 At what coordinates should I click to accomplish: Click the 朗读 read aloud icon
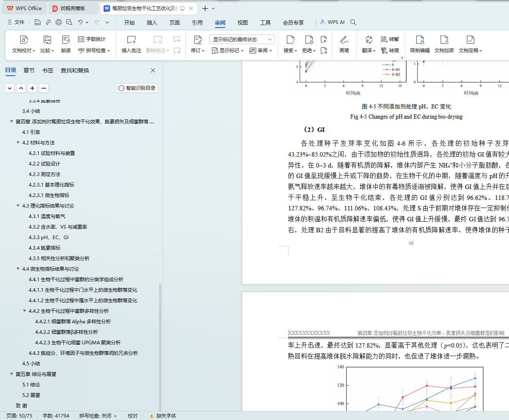coord(66,40)
